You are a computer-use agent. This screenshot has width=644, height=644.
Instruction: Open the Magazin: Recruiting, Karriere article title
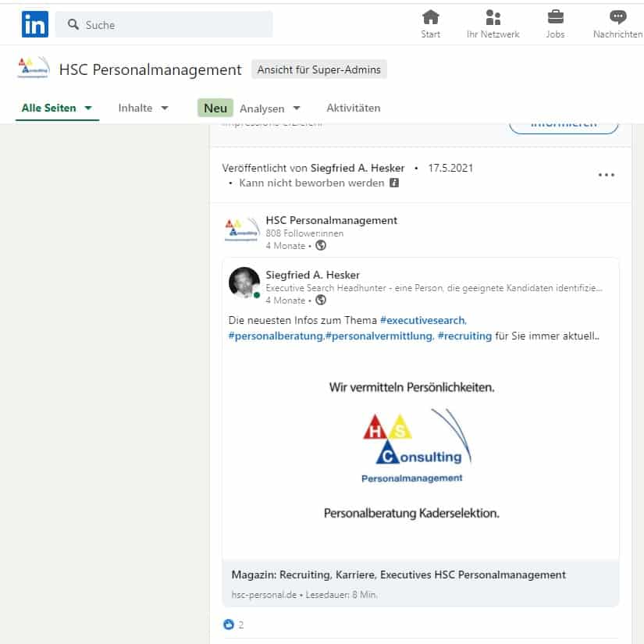[x=398, y=575]
